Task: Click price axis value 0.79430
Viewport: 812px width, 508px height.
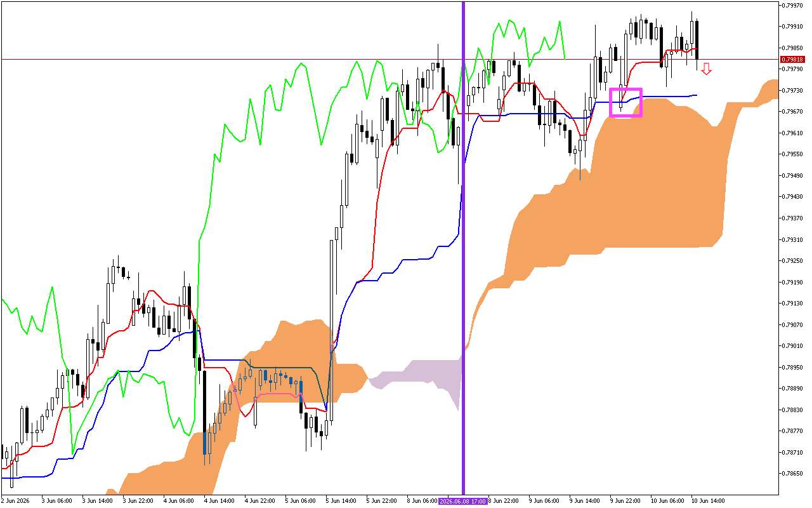Action: 793,196
